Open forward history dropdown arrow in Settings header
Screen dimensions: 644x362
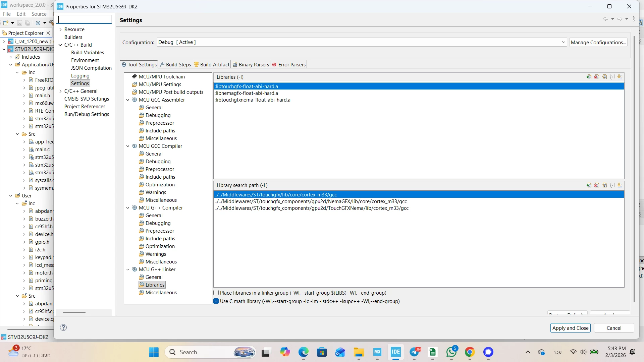click(x=627, y=19)
